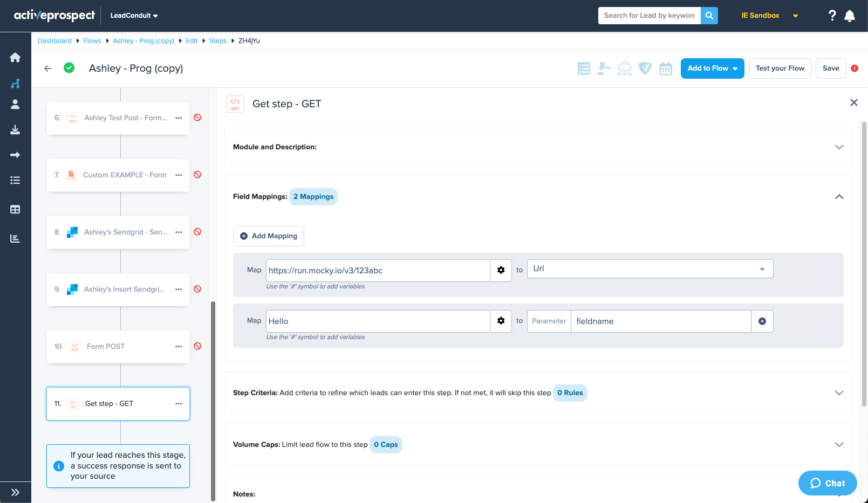Image resolution: width=868 pixels, height=503 pixels.
Task: Click the search magnifier button
Action: point(709,16)
